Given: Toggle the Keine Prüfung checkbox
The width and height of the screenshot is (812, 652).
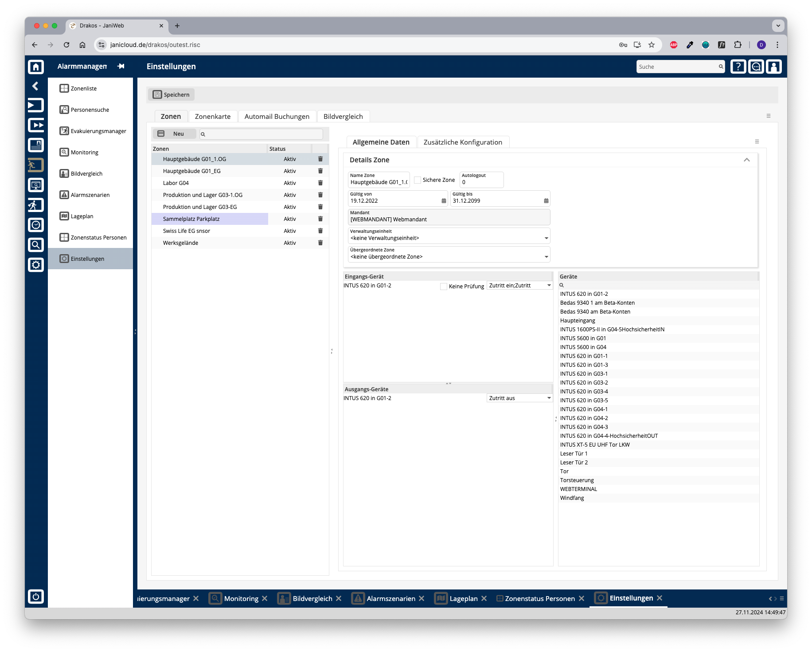Looking at the screenshot, I should [x=444, y=287].
